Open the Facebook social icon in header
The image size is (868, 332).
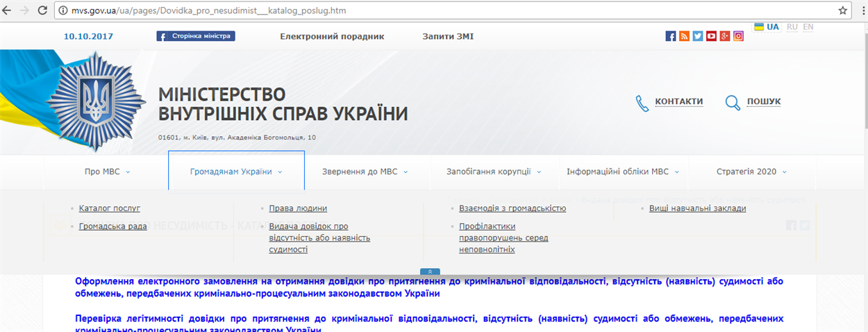tap(671, 36)
